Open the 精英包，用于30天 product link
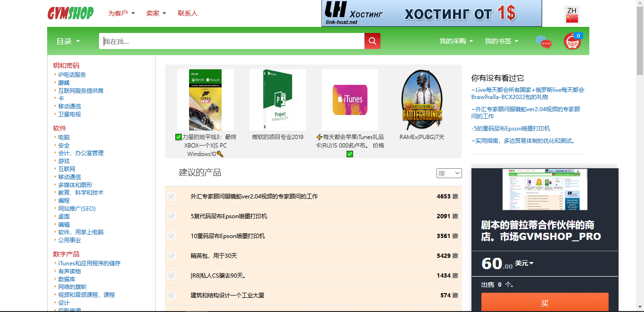Screen dimensions: 644x312 point(214,255)
